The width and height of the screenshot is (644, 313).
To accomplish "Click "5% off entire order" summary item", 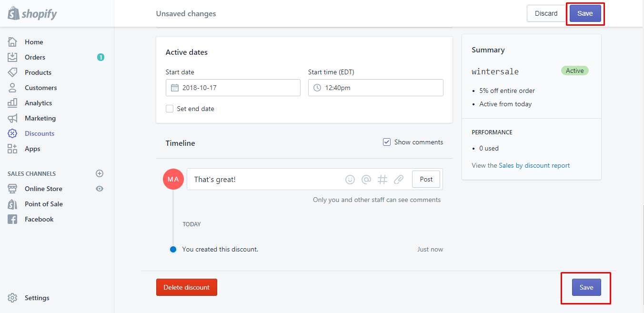I will [x=507, y=91].
